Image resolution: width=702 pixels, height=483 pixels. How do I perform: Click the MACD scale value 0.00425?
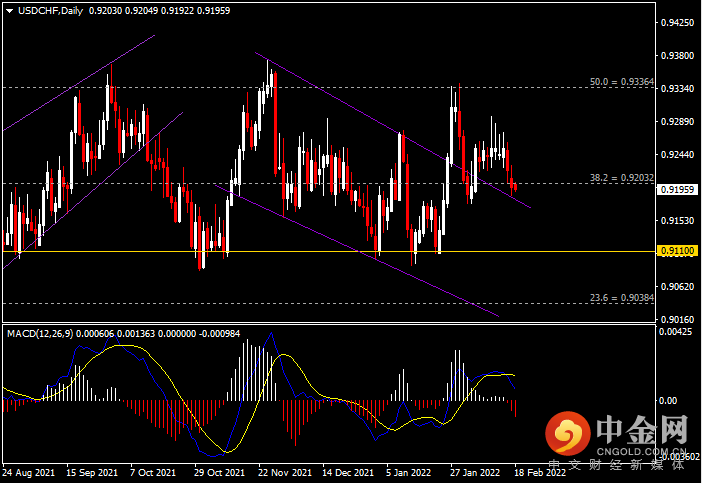[675, 332]
